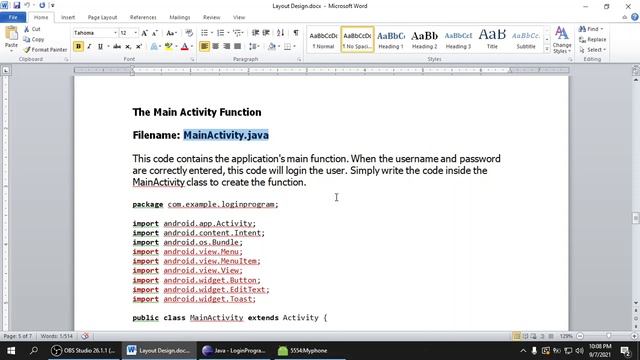The height and width of the screenshot is (360, 640).
Task: Toggle subscript formatting
Action: 128,47
